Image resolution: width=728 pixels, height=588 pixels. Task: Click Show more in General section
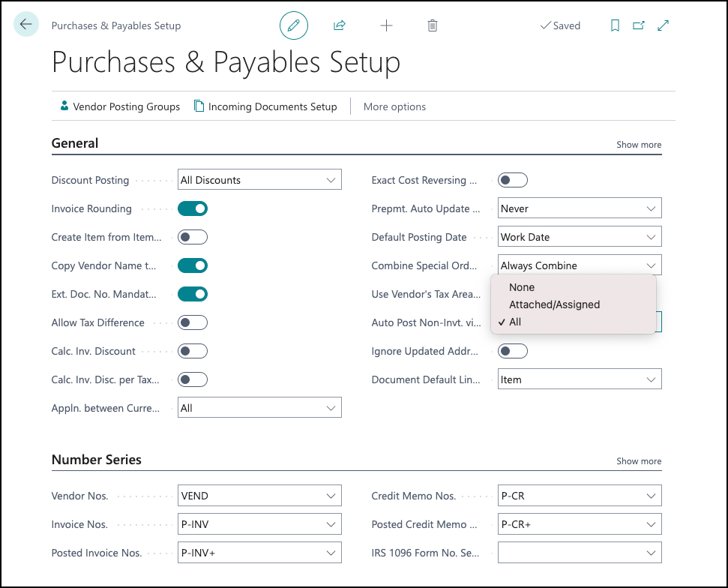tap(638, 145)
